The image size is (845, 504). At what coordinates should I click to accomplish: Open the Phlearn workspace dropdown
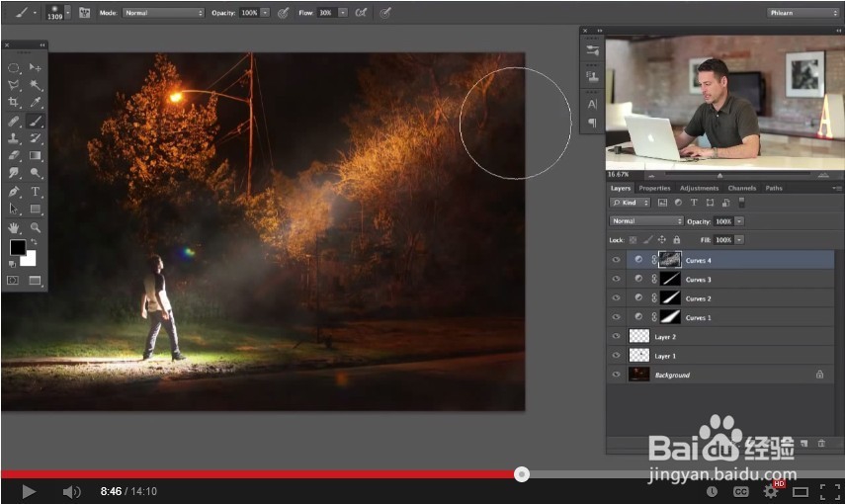(803, 13)
